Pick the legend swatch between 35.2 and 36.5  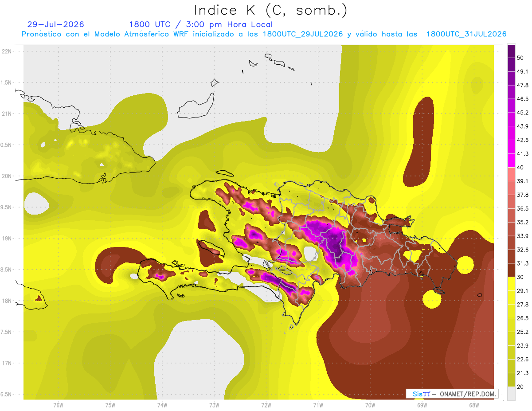tap(511, 215)
